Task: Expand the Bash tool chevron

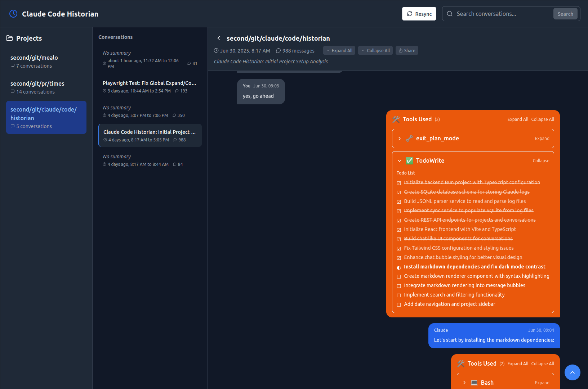Action: tap(464, 383)
